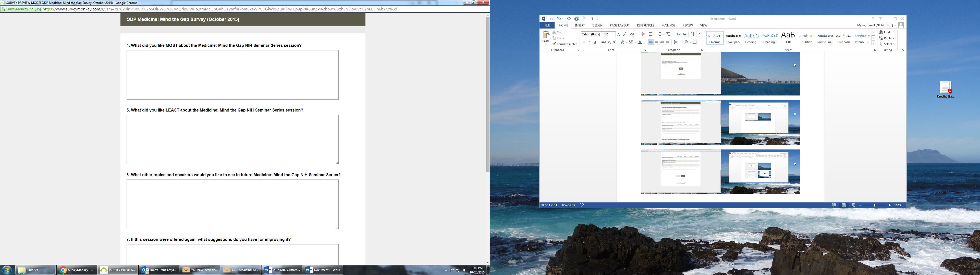
Task: Toggle Center paragraph alignment
Action: (x=656, y=42)
